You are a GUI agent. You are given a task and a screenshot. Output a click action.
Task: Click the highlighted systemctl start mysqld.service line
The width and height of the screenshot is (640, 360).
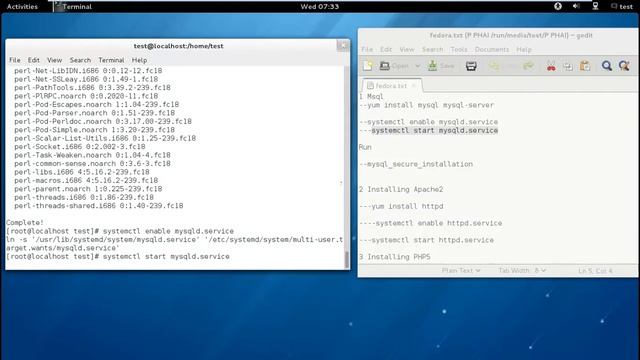pos(434,131)
